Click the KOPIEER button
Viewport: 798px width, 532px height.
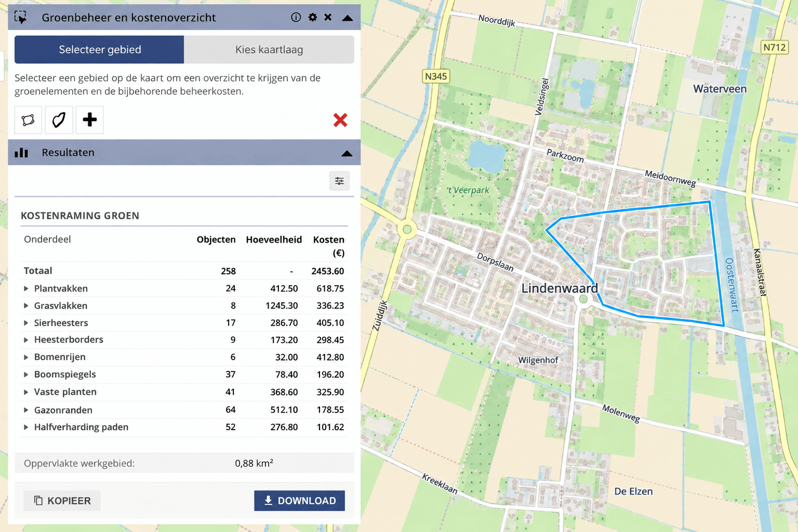(62, 501)
